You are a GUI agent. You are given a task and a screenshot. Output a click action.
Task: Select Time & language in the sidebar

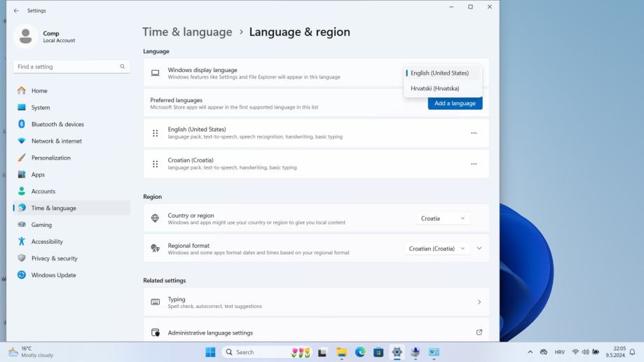(72, 208)
